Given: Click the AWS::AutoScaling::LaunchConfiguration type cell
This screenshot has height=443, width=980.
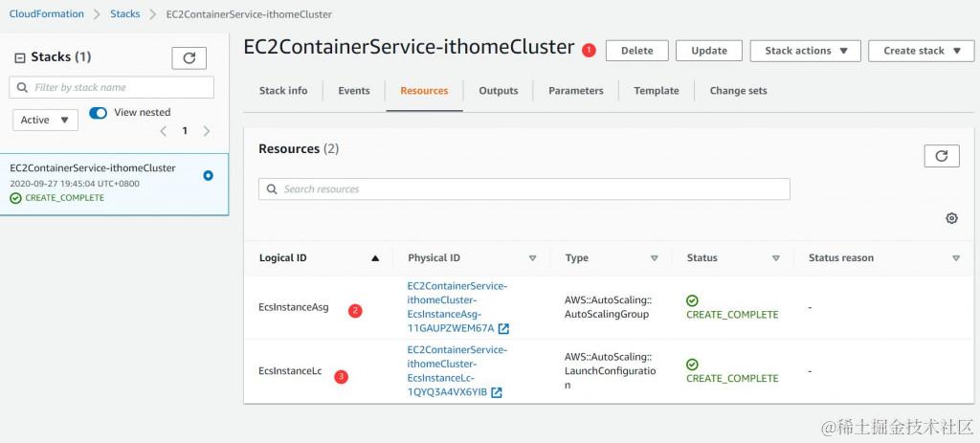Looking at the screenshot, I should [x=610, y=370].
